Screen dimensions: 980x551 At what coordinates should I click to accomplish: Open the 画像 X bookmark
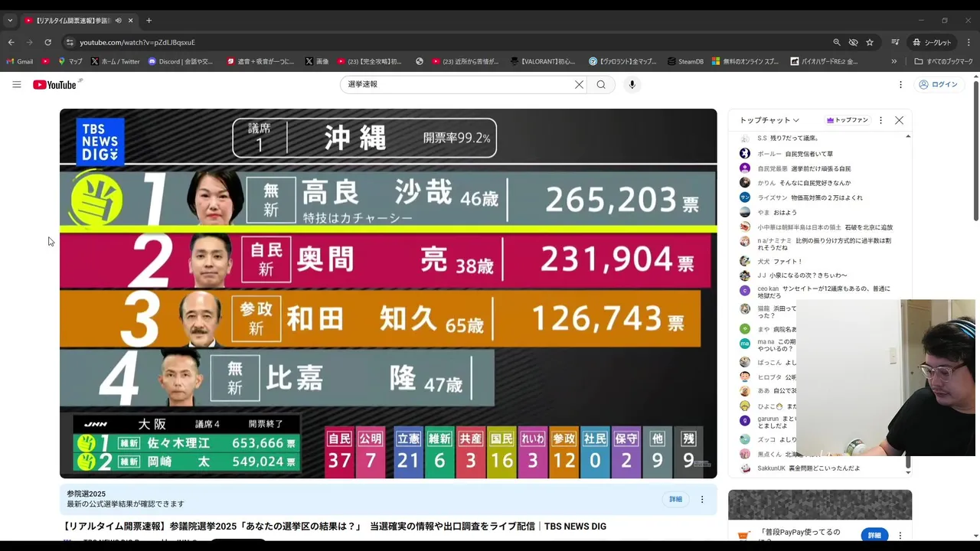pyautogui.click(x=317, y=61)
